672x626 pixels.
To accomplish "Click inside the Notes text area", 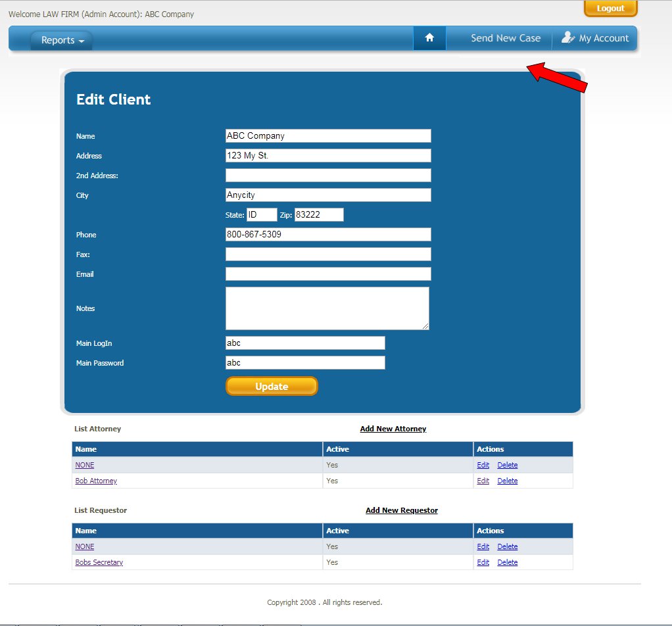I will 327,308.
